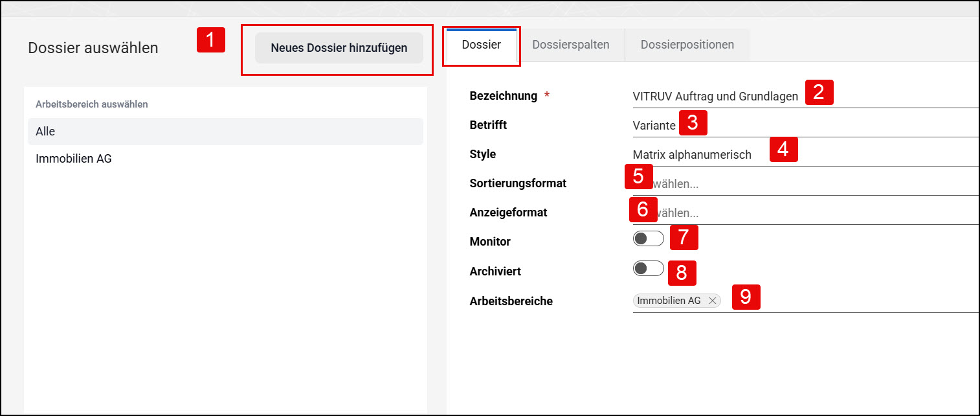
Task: Select Immobilien AG workspace in list
Action: coord(225,158)
